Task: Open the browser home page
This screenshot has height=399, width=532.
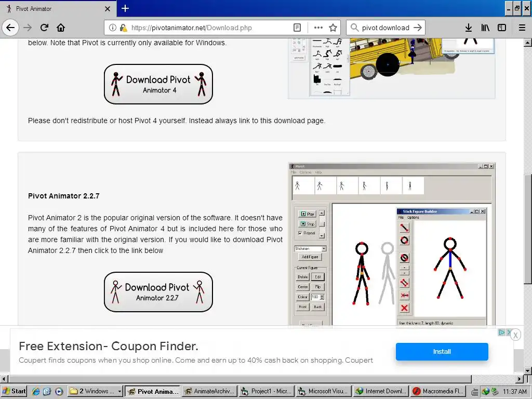Action: (x=61, y=28)
